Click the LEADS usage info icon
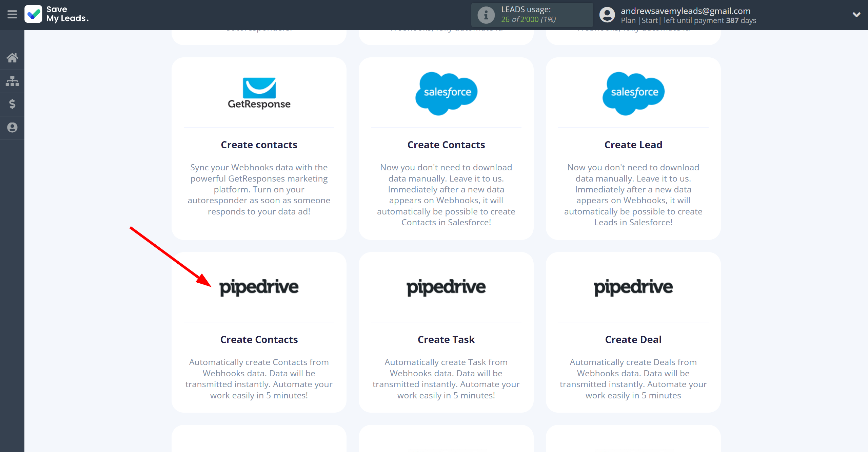 pyautogui.click(x=486, y=15)
